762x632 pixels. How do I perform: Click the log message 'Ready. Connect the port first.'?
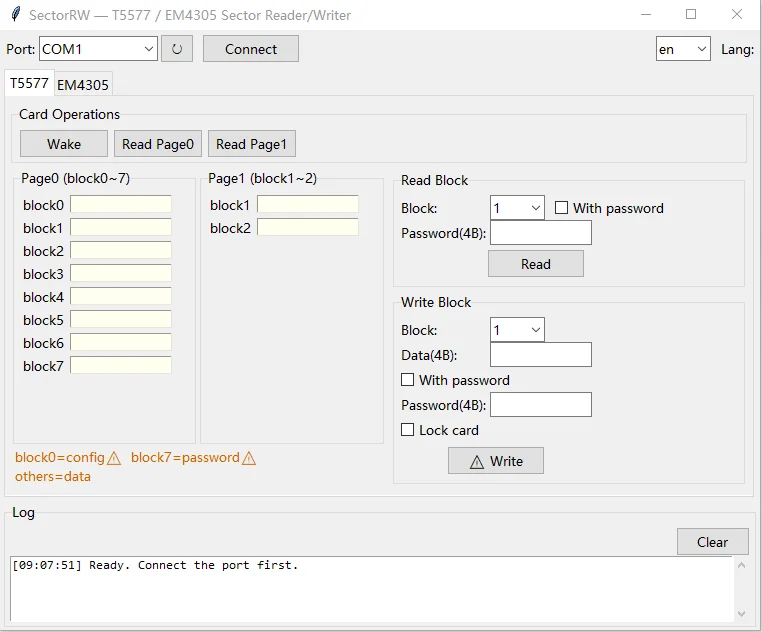[x=193, y=565]
